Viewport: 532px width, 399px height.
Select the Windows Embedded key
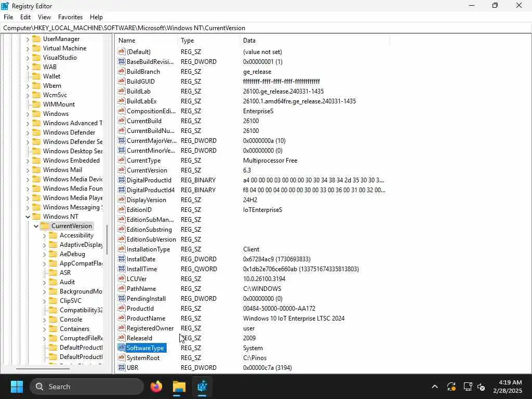(71, 161)
